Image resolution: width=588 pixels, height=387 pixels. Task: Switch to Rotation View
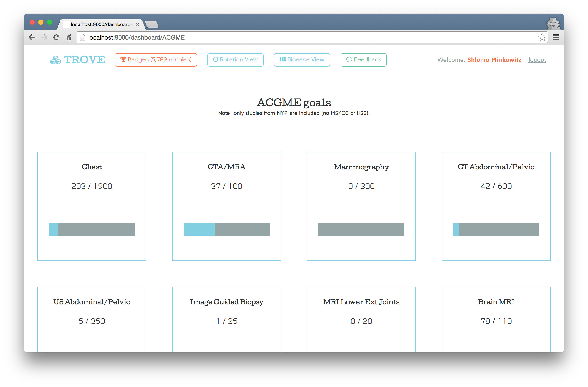235,60
